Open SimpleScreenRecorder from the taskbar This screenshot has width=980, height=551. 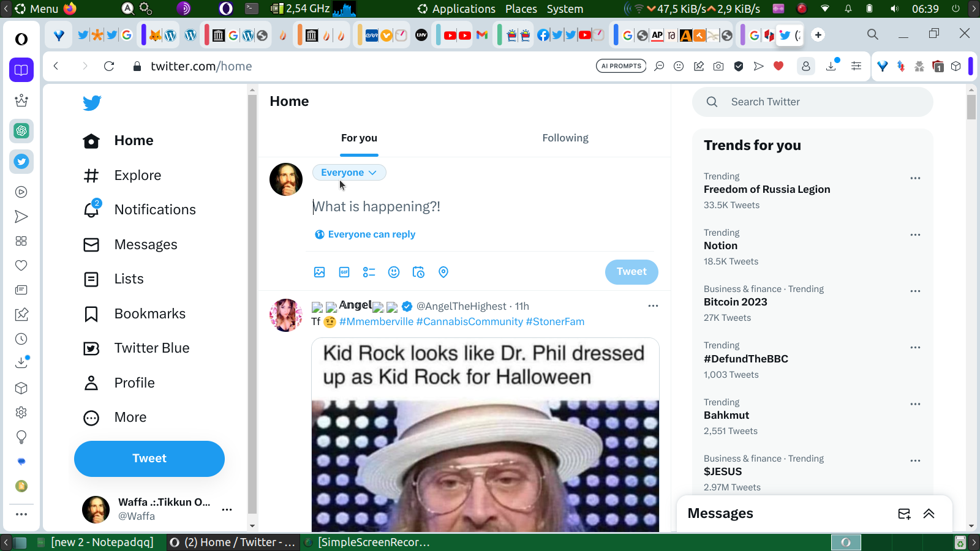367,542
